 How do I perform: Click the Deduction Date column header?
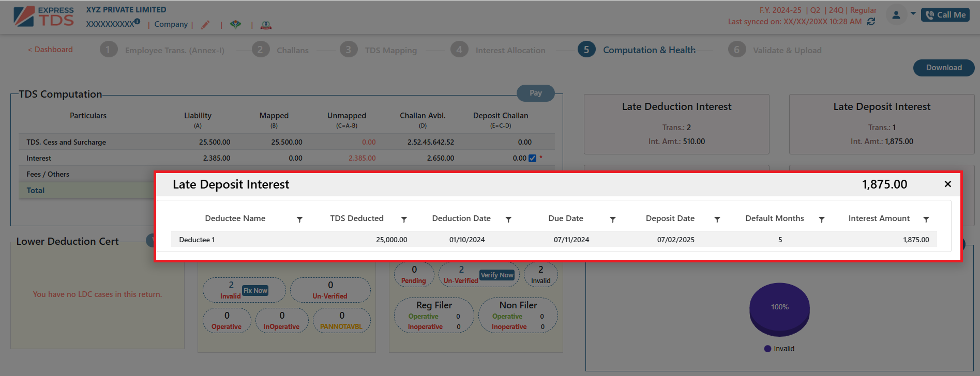pos(461,218)
